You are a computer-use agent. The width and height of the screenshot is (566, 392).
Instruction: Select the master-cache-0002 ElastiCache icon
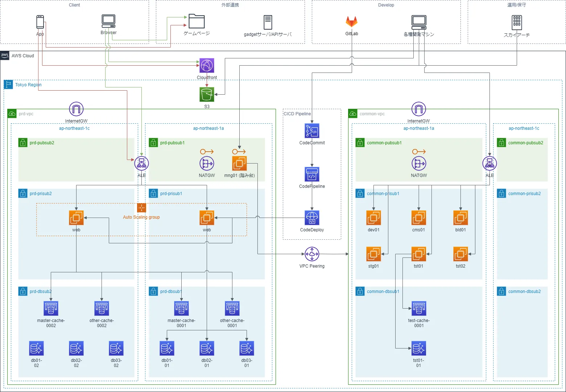51,309
